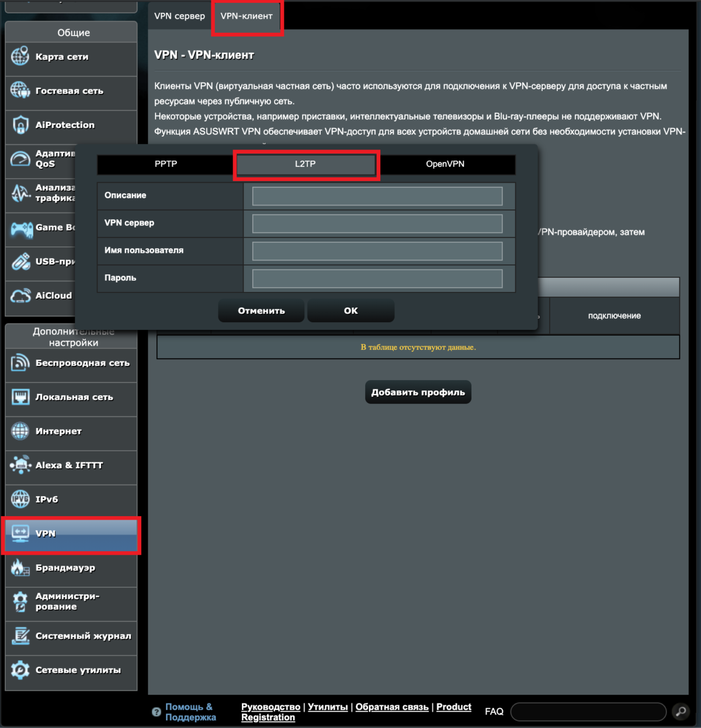
Task: Dismiss the dialog with Отменить
Action: (x=261, y=310)
